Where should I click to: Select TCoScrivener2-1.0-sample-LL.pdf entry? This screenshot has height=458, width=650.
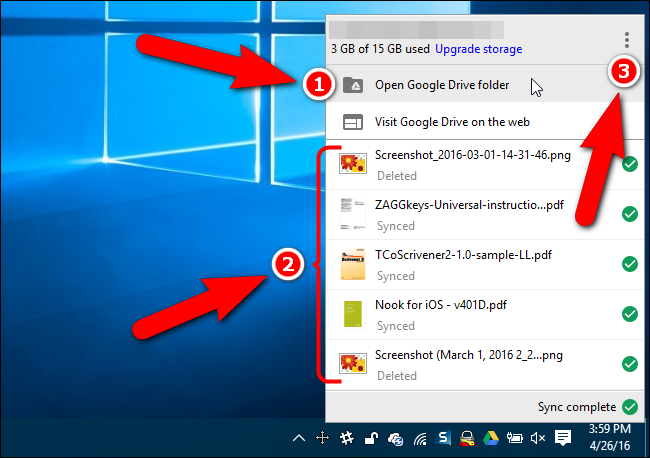click(x=485, y=265)
